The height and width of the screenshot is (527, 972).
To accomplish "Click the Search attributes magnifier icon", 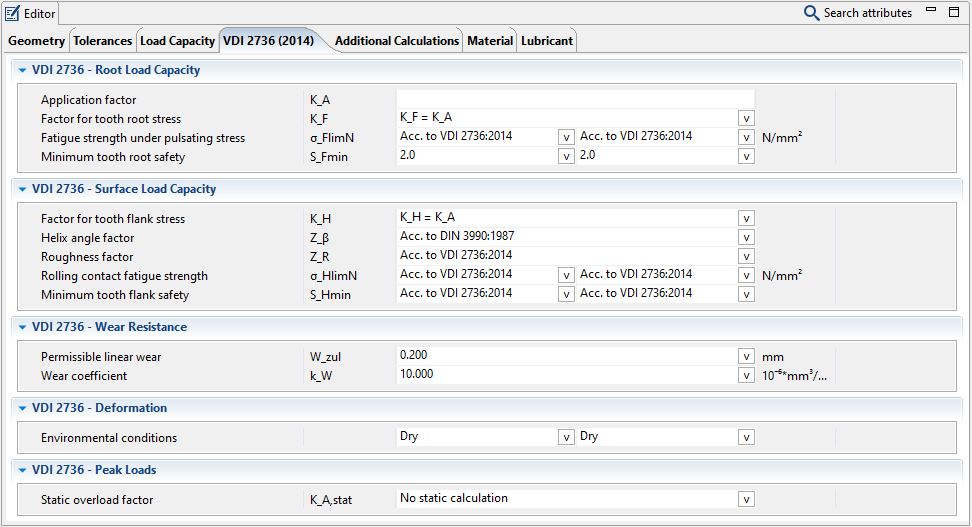I will point(811,13).
